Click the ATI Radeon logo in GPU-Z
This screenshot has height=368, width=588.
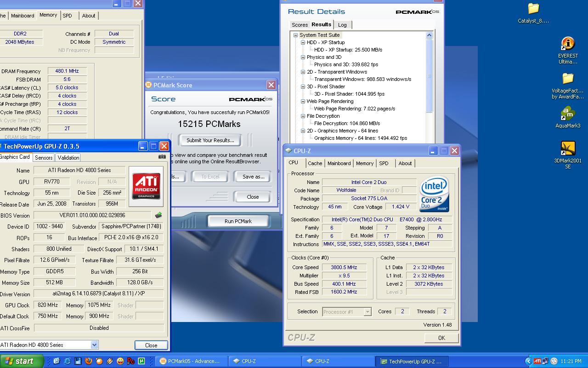click(x=146, y=186)
